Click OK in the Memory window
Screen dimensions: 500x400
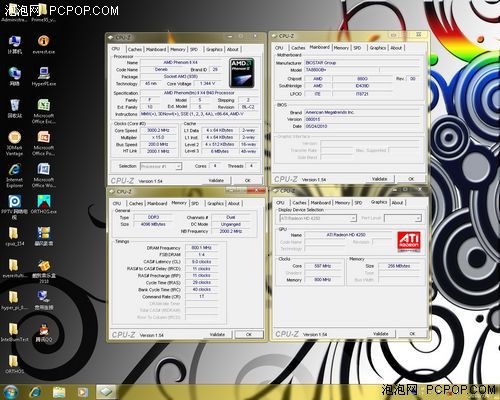coord(249,334)
